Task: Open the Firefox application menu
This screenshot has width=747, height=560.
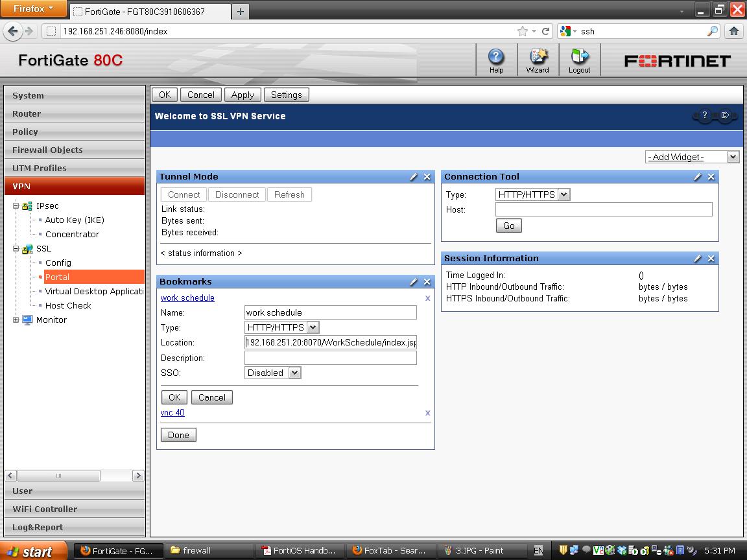Action: coord(33,8)
